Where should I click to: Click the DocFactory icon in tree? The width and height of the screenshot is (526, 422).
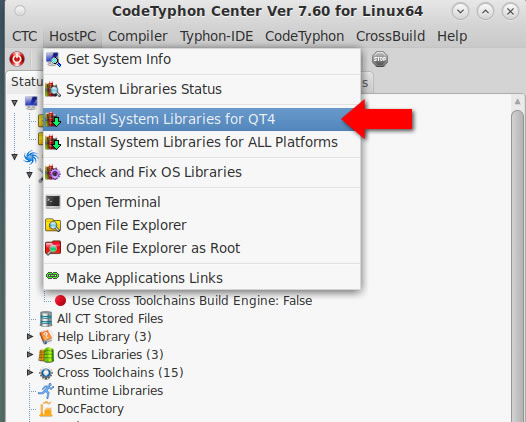point(46,409)
